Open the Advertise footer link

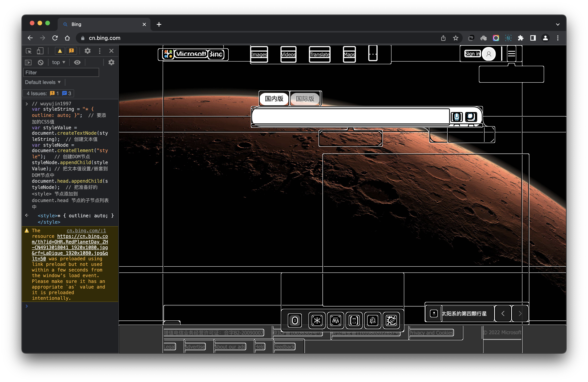pos(195,347)
